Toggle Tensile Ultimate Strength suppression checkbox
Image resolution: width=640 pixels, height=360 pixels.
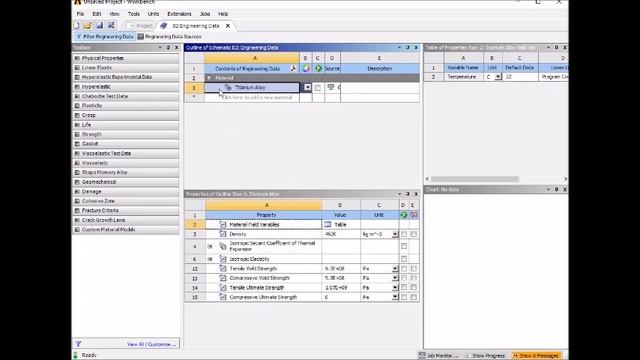404,288
